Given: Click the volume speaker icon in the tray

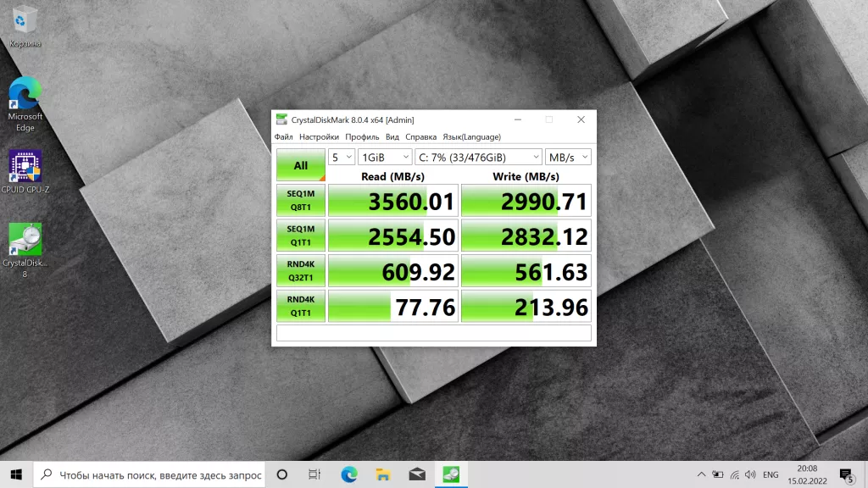Looking at the screenshot, I should pos(749,474).
